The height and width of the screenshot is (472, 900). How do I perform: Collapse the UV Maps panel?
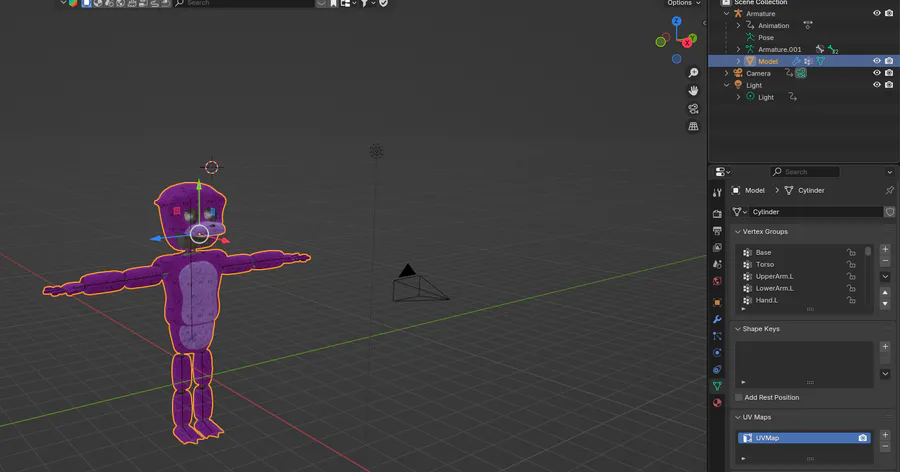(x=738, y=417)
